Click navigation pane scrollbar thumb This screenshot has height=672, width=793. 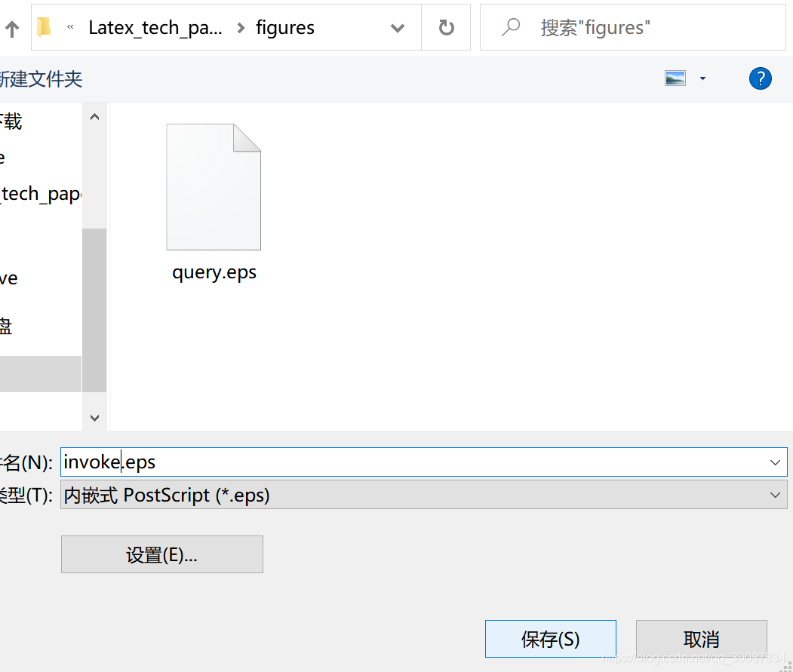[x=94, y=310]
